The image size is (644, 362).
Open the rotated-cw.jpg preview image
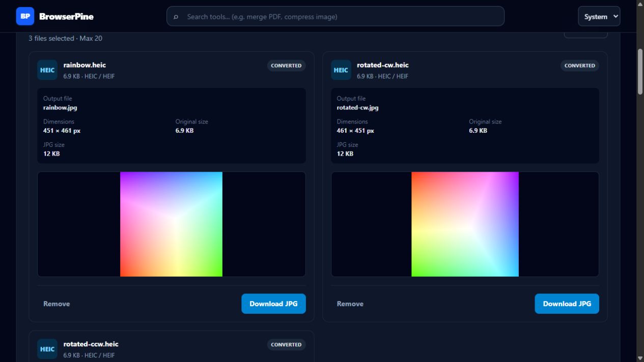click(x=465, y=224)
